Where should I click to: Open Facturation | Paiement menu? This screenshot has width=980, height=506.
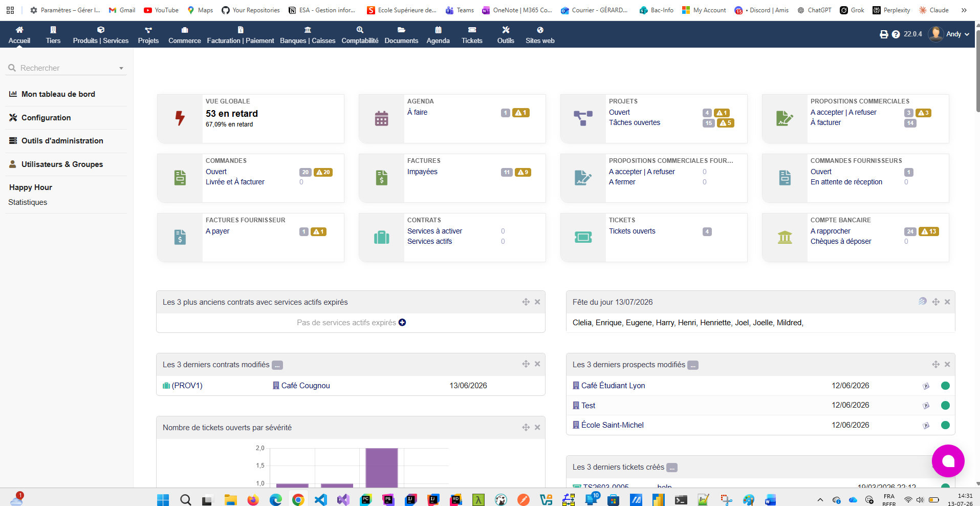point(241,35)
